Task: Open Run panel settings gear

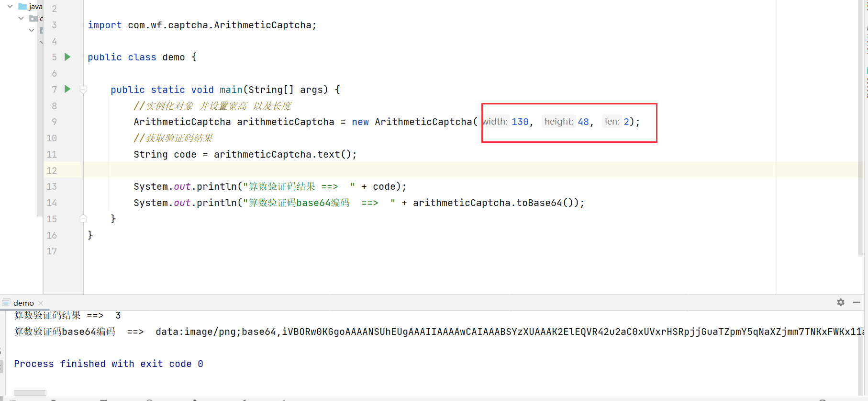Action: coord(841,302)
